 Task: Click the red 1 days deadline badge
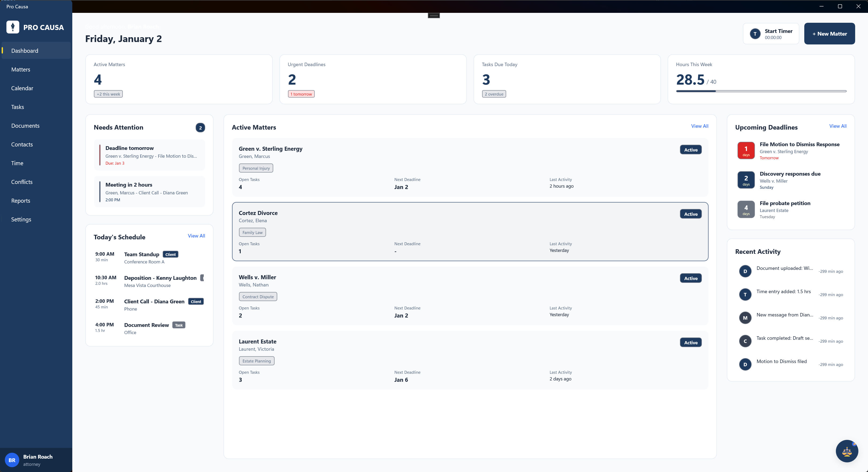[x=746, y=150]
